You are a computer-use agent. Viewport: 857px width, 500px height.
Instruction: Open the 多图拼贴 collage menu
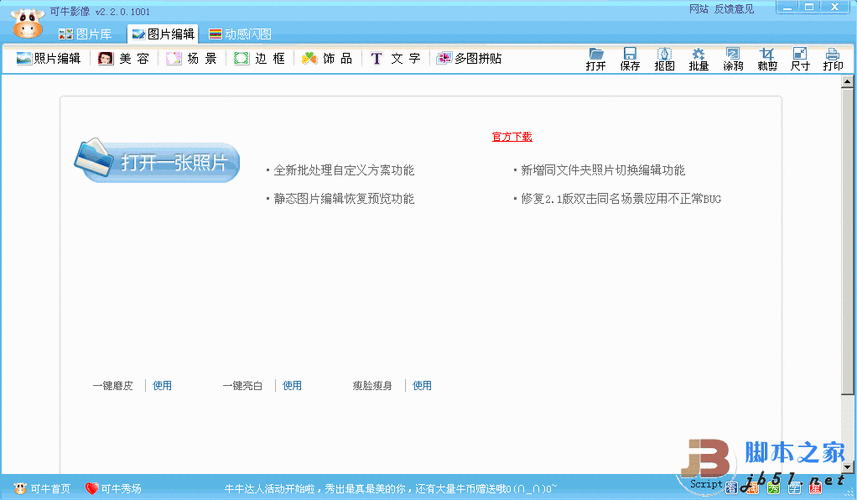tap(468, 58)
